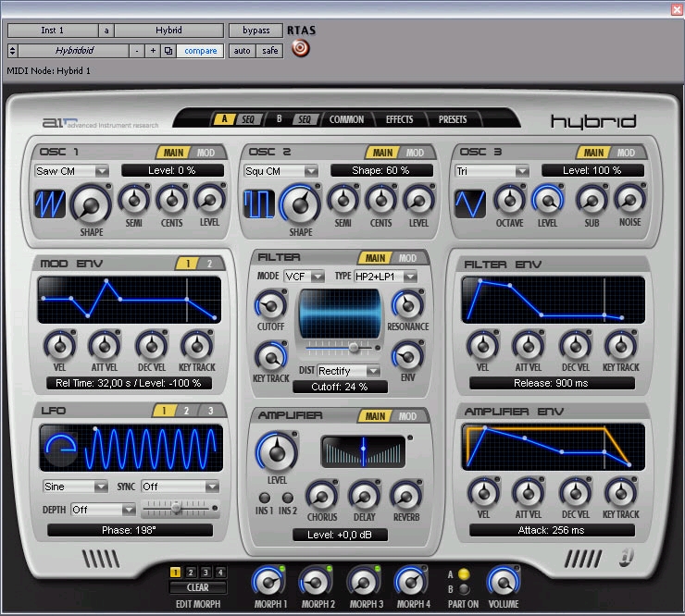The height and width of the screenshot is (616, 685).
Task: Click the OSC 1 sawtooth waveform icon
Action: 50,203
